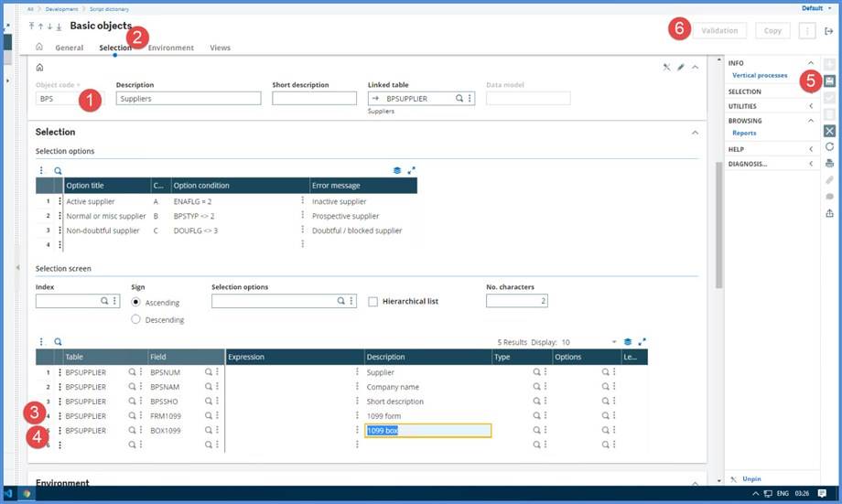Image resolution: width=842 pixels, height=504 pixels.
Task: Click search icon above the Table/Field grid
Action: coord(58,342)
